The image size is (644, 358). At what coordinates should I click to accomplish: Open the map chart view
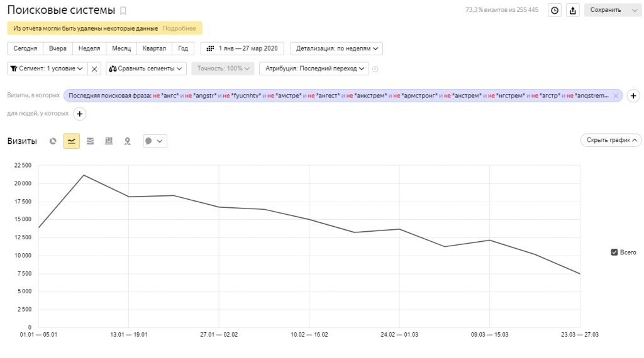127,141
